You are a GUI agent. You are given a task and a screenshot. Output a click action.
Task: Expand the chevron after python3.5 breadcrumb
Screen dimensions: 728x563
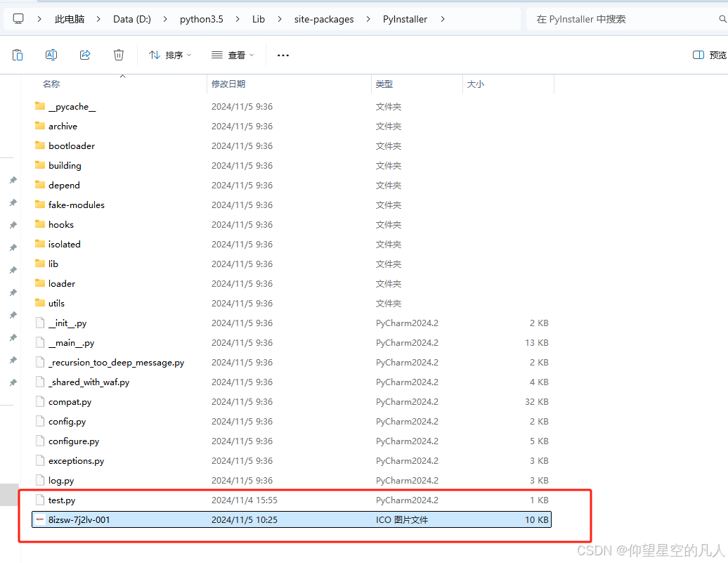click(x=238, y=19)
